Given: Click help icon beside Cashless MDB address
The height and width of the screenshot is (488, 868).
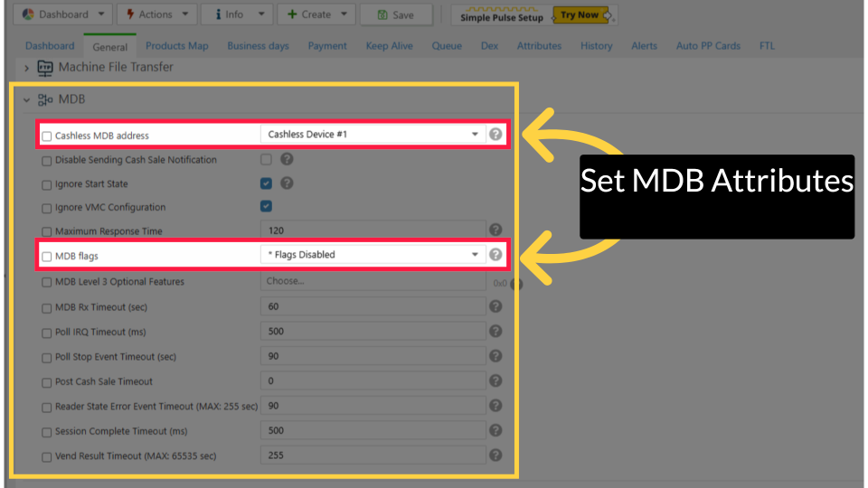Looking at the screenshot, I should click(495, 135).
